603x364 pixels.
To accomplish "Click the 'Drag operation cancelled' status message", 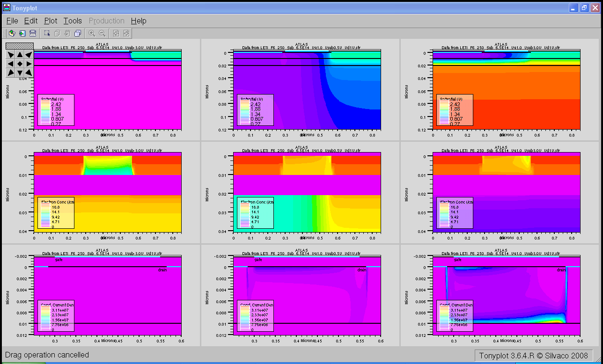I will coord(46,355).
